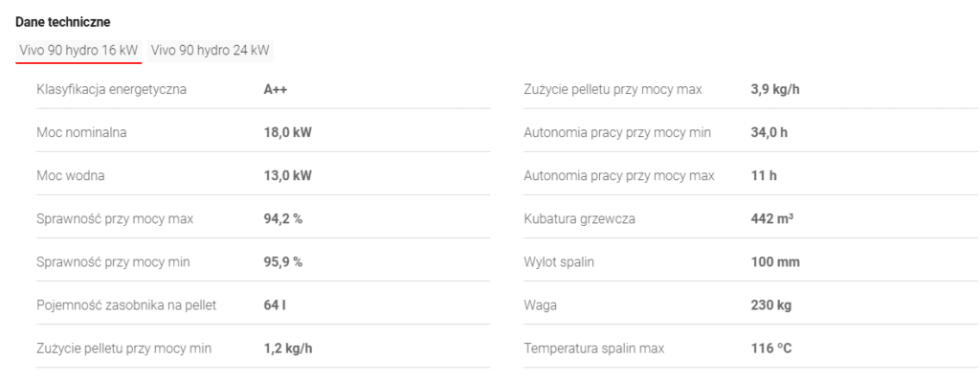Click the Sprawność przy mocy max label

pyautogui.click(x=115, y=219)
